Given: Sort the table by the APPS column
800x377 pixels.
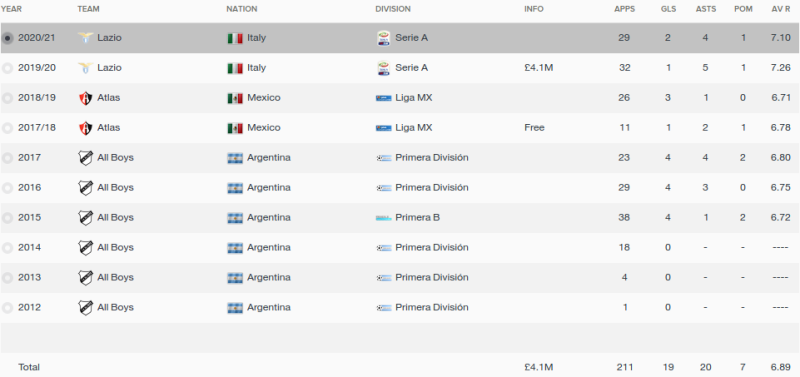Looking at the screenshot, I should click(624, 9).
